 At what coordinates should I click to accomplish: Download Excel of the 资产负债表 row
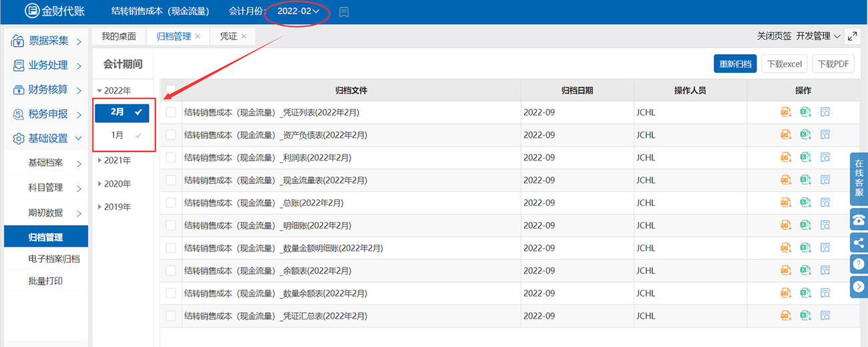805,135
